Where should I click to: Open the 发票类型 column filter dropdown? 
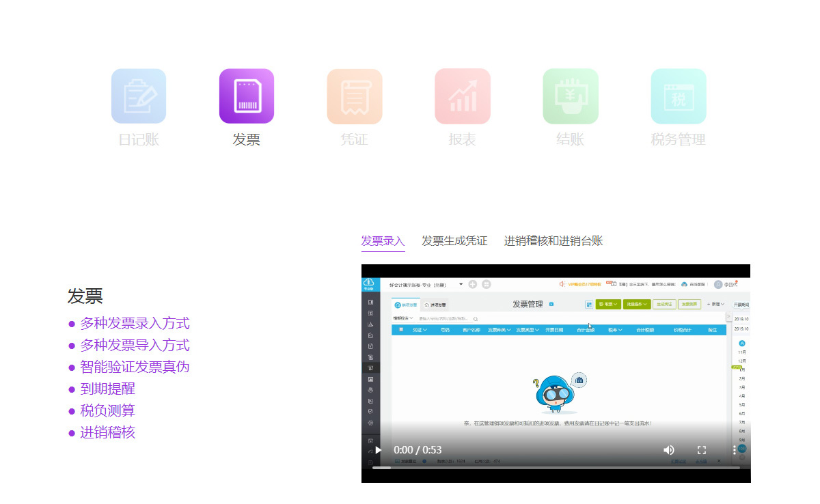pyautogui.click(x=527, y=330)
